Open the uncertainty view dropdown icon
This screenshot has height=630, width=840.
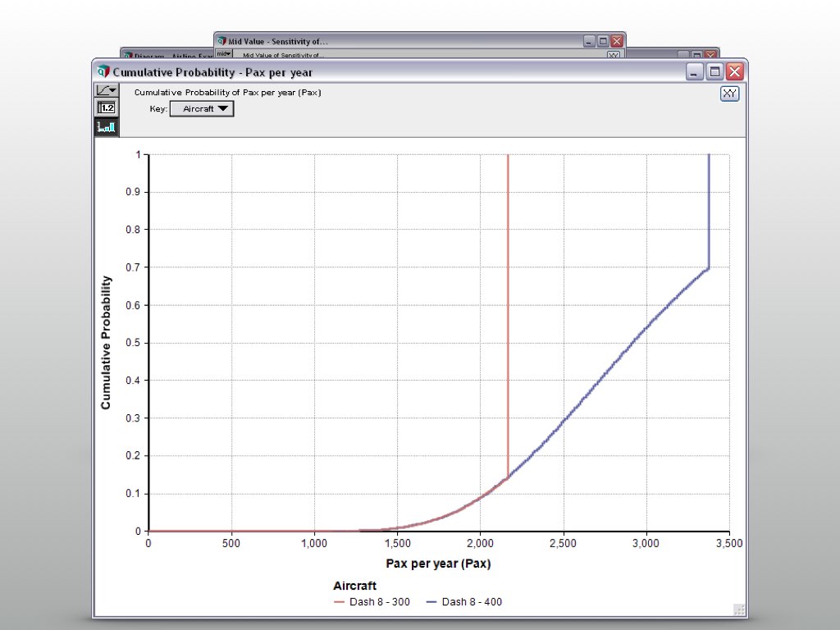coord(107,90)
